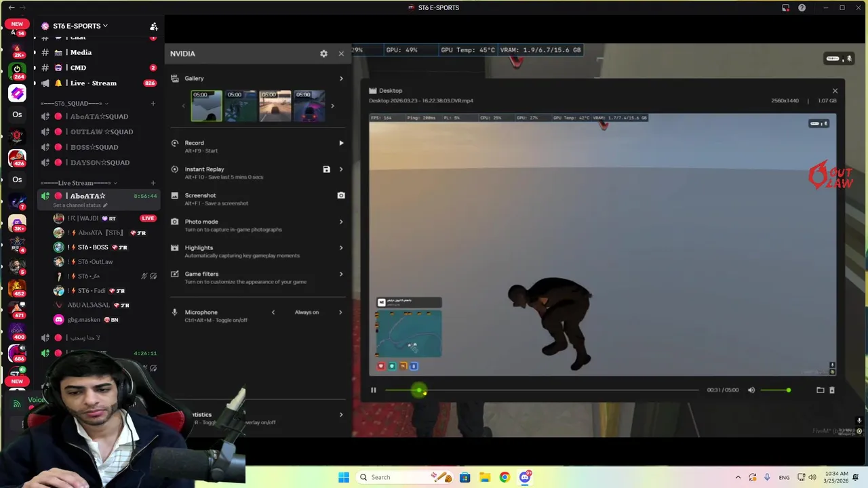Adjust the video volume slider handle
The height and width of the screenshot is (488, 868).
788,390
